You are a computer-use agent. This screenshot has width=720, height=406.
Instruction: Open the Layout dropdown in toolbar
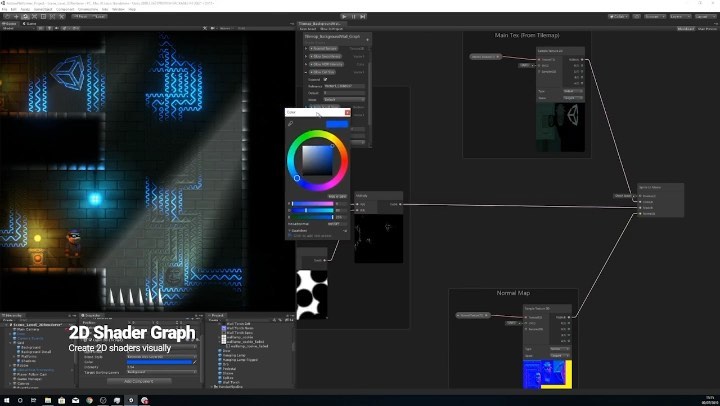(706, 17)
